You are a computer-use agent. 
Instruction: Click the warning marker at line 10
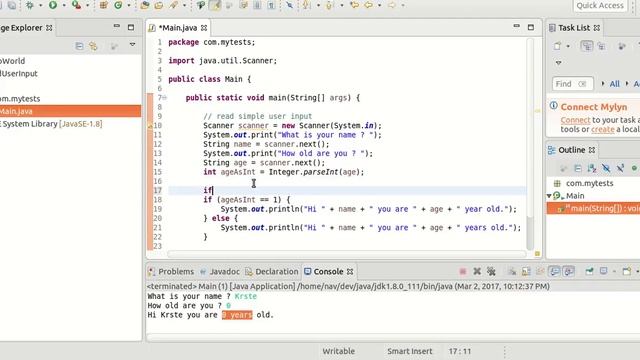[150, 126]
